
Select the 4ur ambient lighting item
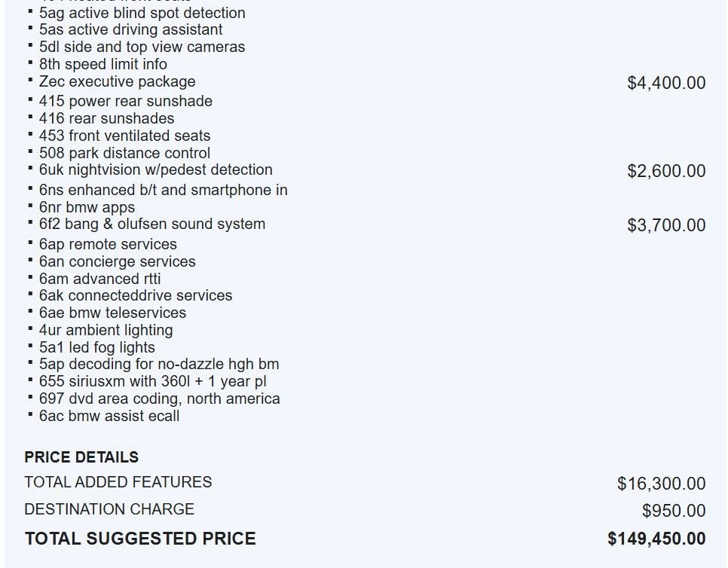click(x=106, y=330)
